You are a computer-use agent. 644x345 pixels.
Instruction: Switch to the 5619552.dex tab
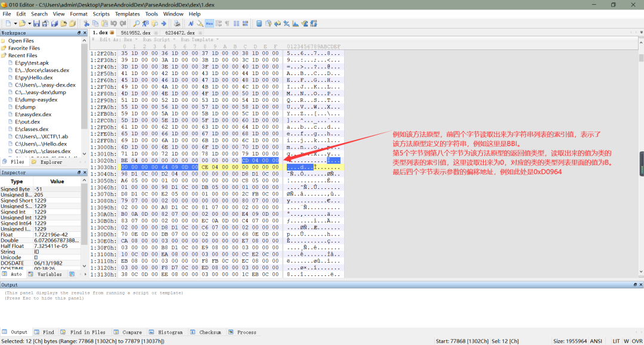pyautogui.click(x=135, y=33)
